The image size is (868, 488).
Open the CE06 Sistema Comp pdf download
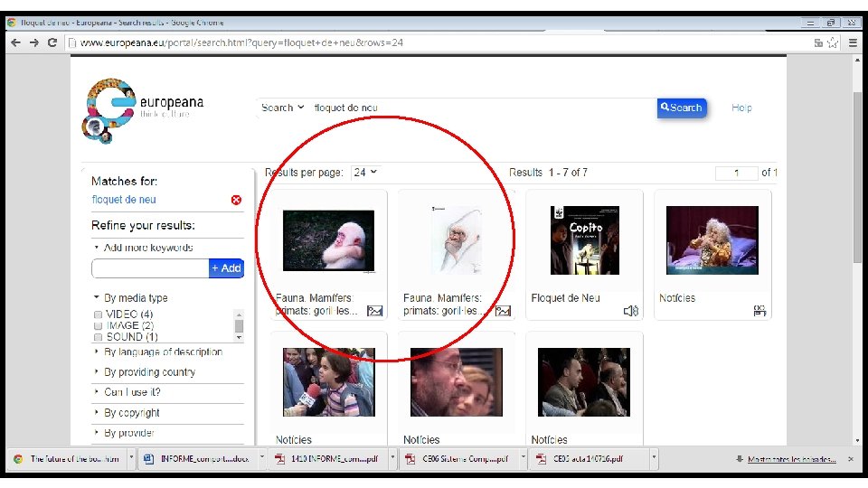[458, 459]
